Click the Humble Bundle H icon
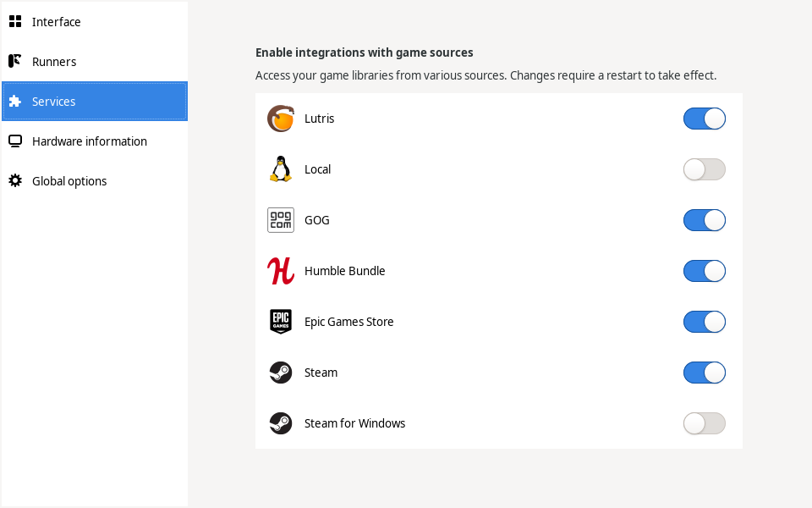The height and width of the screenshot is (508, 812). click(x=280, y=271)
